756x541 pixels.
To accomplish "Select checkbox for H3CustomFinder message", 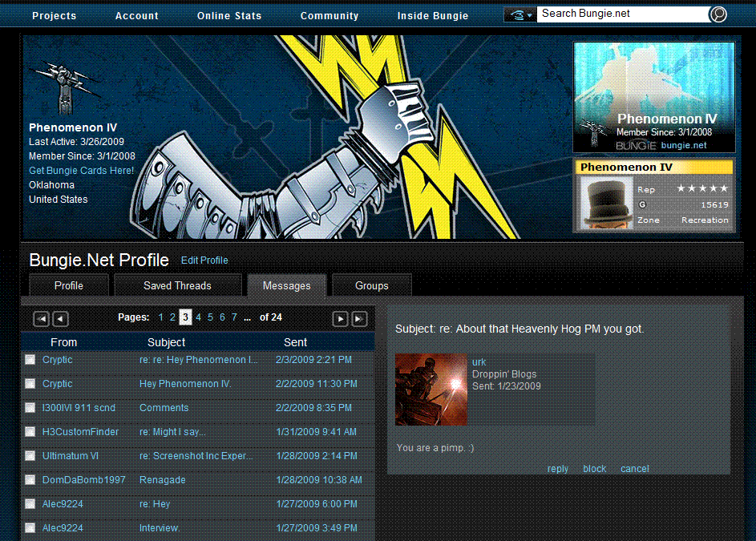I will (x=30, y=432).
